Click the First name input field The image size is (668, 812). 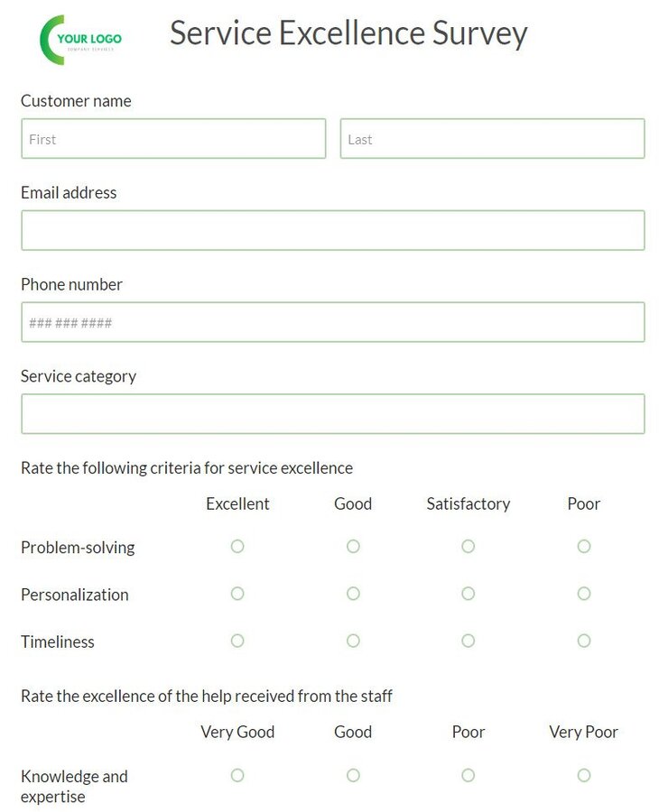coord(173,138)
